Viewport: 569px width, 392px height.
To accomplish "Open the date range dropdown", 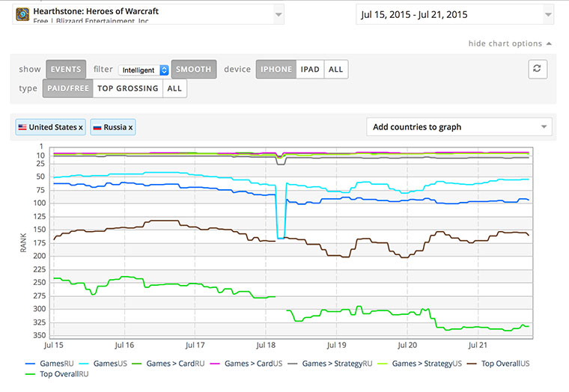I will (x=547, y=14).
